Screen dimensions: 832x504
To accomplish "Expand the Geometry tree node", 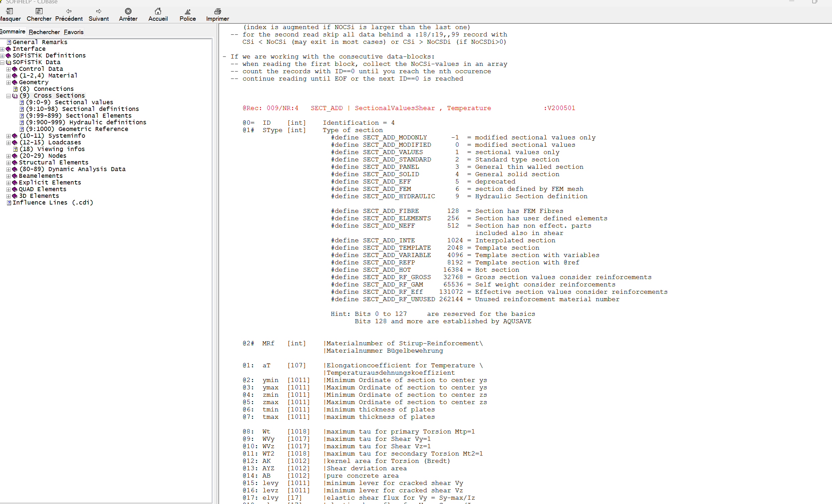I will point(9,83).
